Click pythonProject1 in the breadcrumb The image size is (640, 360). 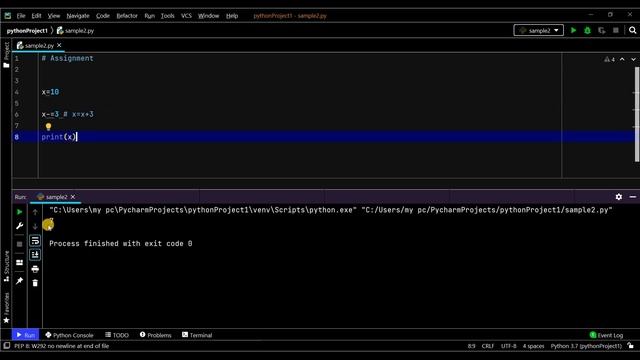27,30
